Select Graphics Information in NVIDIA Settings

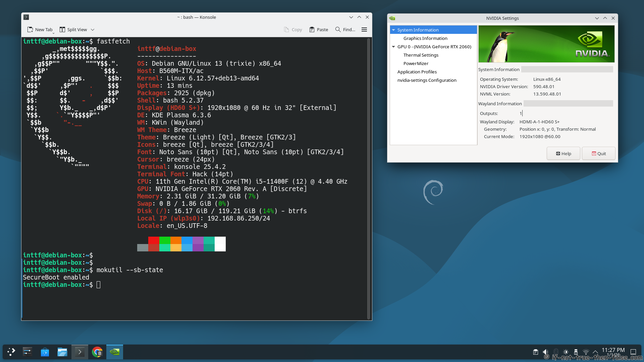(425, 38)
